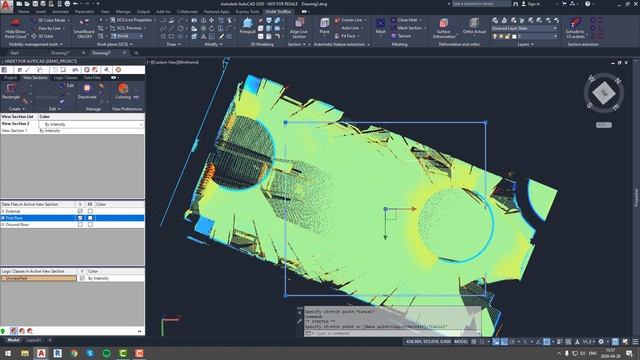Open the Logic Classes palette tab
Image resolution: width=640 pixels, height=360 pixels.
tap(65, 78)
